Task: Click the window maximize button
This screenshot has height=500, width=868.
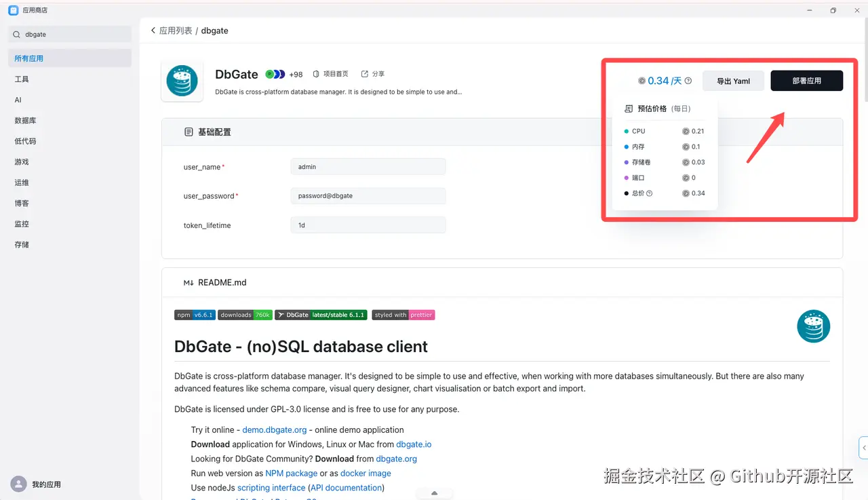Action: click(x=833, y=10)
